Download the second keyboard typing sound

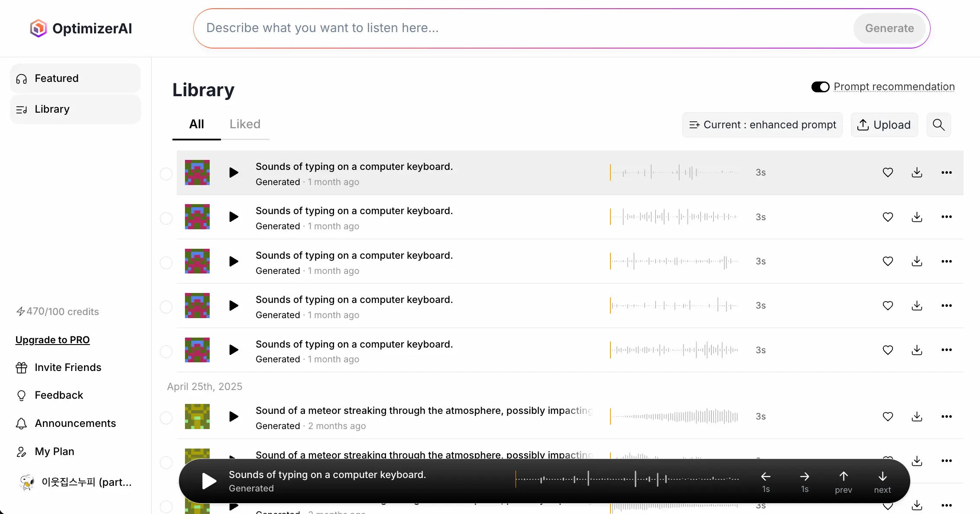[917, 217]
